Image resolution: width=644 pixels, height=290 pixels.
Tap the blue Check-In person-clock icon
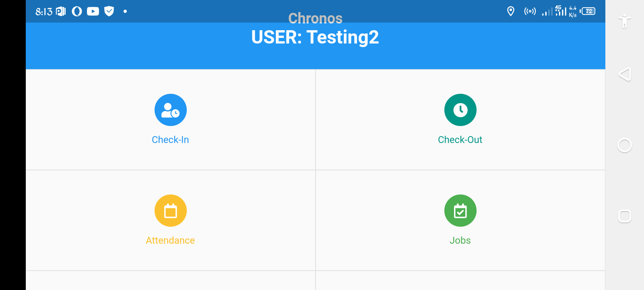pyautogui.click(x=171, y=110)
